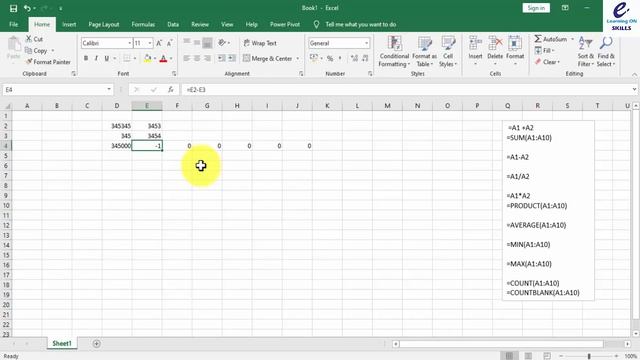This screenshot has width=640, height=360.
Task: Adjust the zoom slider handle
Action: [589, 356]
